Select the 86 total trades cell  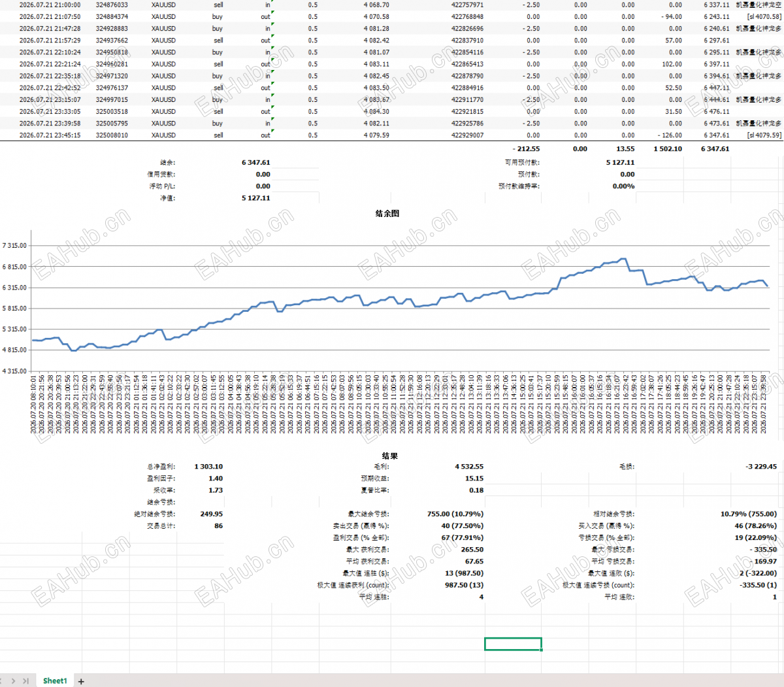(218, 526)
